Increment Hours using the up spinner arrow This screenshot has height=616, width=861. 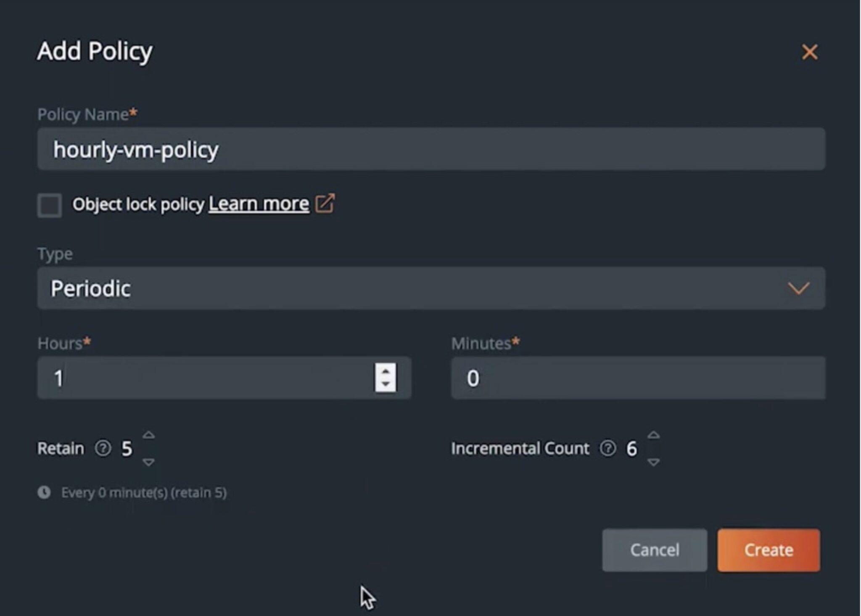point(385,371)
